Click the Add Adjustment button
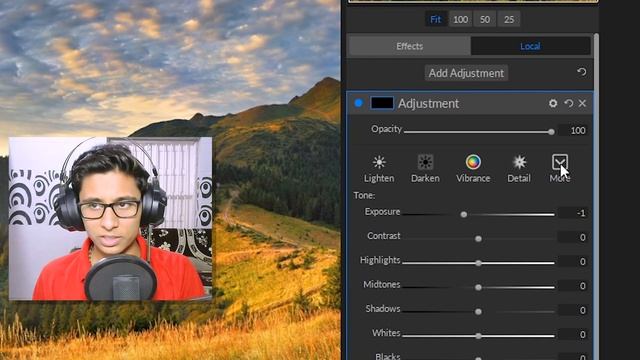The image size is (640, 360). tap(466, 73)
